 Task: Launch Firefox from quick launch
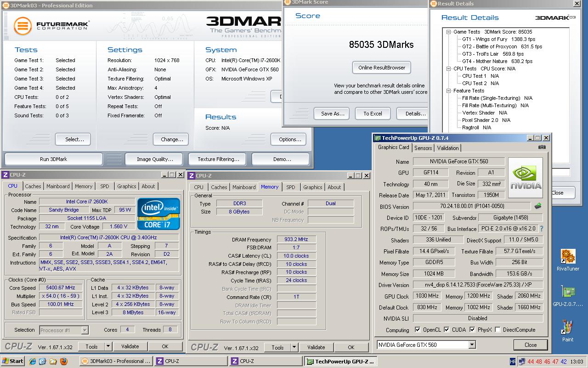coord(64,362)
